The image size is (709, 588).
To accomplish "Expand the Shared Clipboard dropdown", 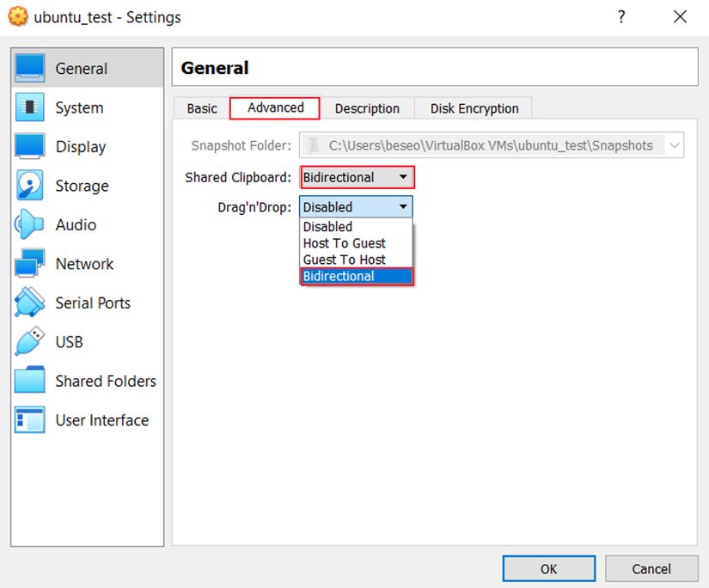I will click(x=357, y=178).
